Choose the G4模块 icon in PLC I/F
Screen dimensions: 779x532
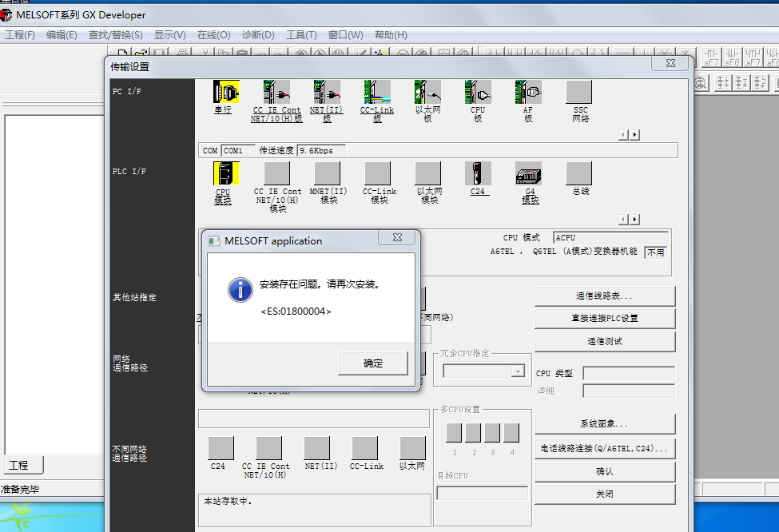[528, 173]
